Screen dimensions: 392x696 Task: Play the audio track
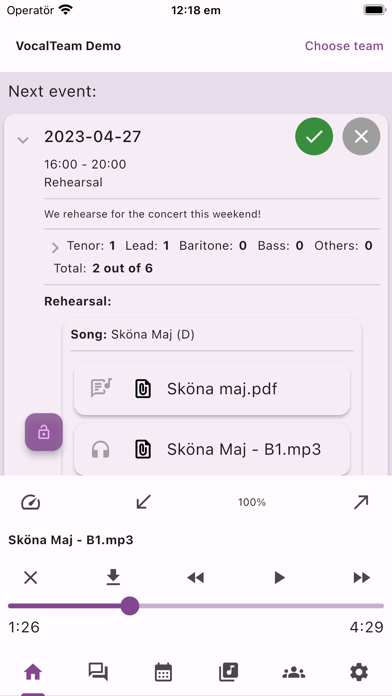(279, 577)
